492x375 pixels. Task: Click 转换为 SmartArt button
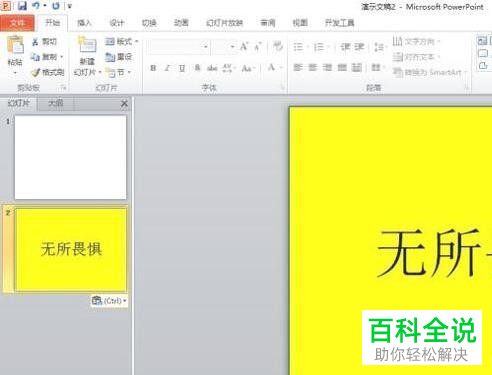(430, 72)
